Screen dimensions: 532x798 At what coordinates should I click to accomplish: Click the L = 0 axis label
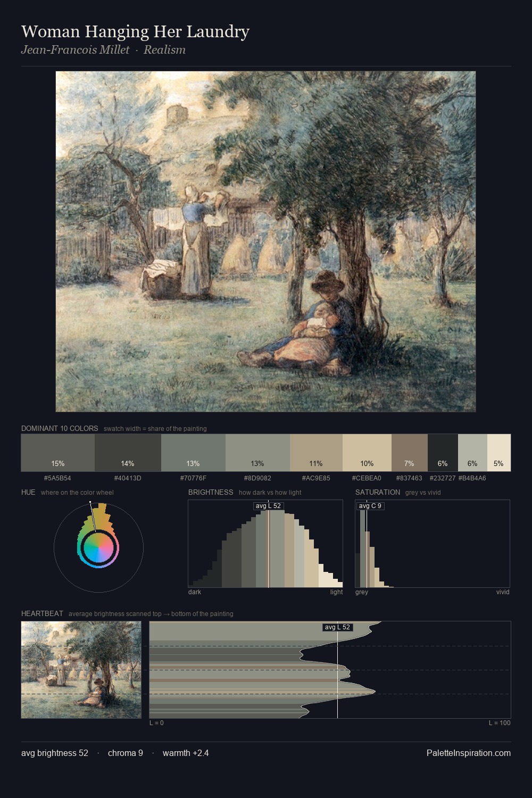click(156, 723)
